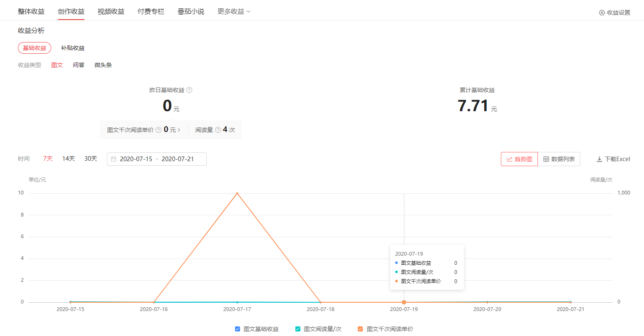This screenshot has height=336, width=644.
Task: Click the orange data point on 2020-07-19
Action: coord(404,301)
